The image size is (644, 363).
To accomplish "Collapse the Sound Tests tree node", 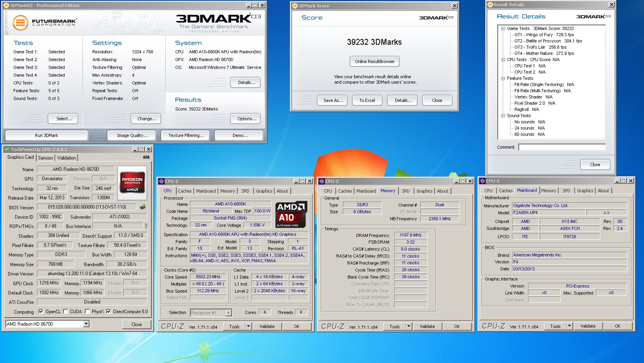I will pyautogui.click(x=503, y=116).
